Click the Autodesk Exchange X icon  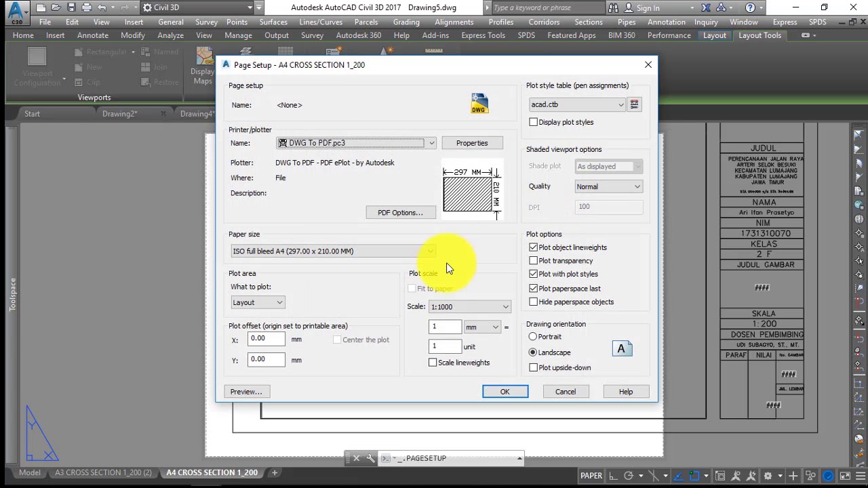[x=706, y=7]
